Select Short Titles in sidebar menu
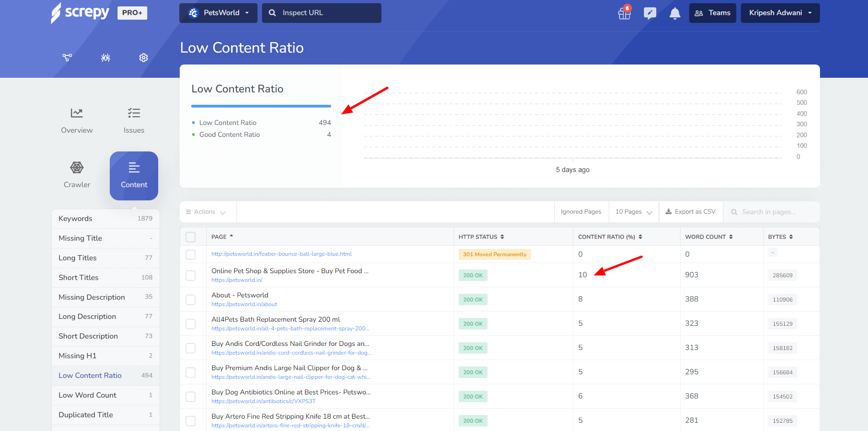This screenshot has width=868, height=431. (78, 277)
